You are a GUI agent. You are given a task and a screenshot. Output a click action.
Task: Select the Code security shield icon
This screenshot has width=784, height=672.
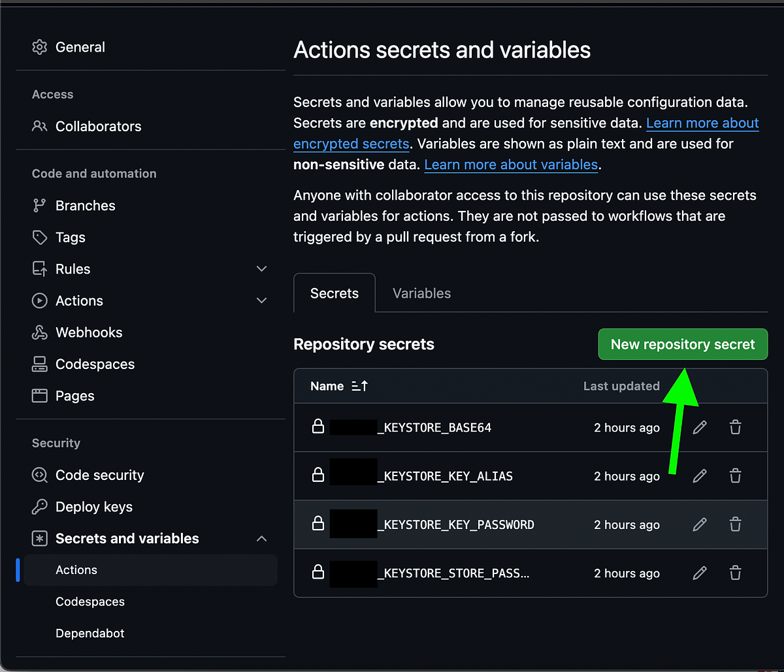point(39,475)
